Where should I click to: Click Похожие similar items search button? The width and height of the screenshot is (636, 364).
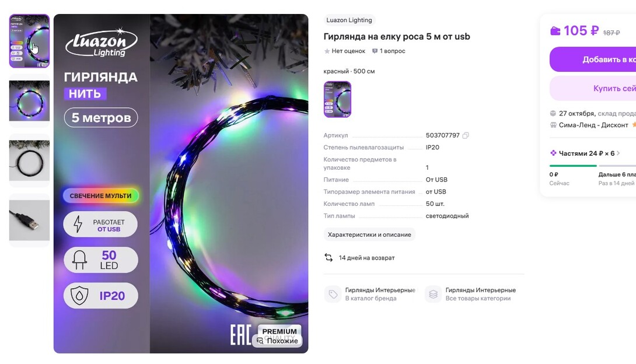[x=277, y=341]
